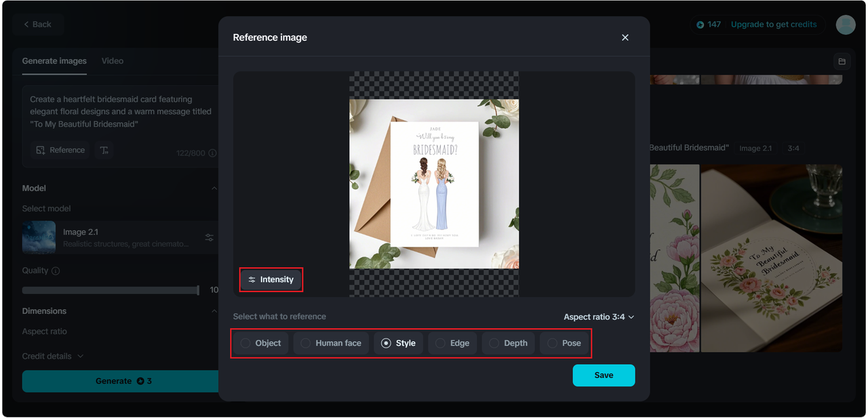Select the Pose reference option
Viewport: 868px width, 419px height.
click(x=564, y=343)
